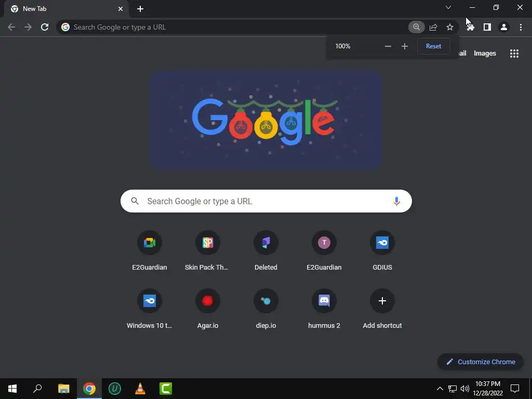
Task: Open the network icon in system tray
Action: (x=453, y=389)
